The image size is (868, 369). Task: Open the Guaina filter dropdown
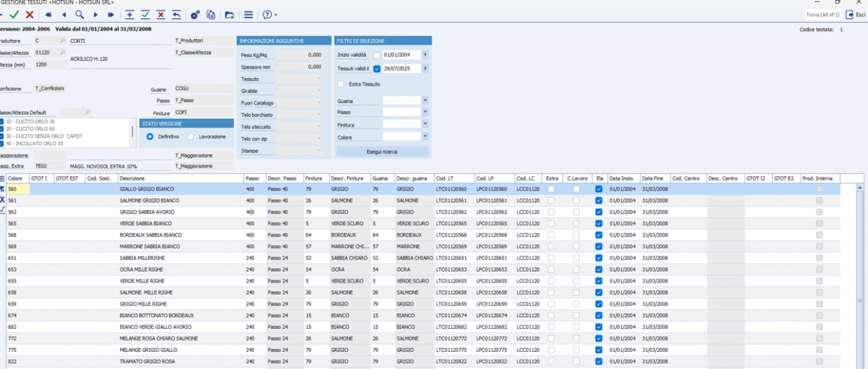[424, 101]
